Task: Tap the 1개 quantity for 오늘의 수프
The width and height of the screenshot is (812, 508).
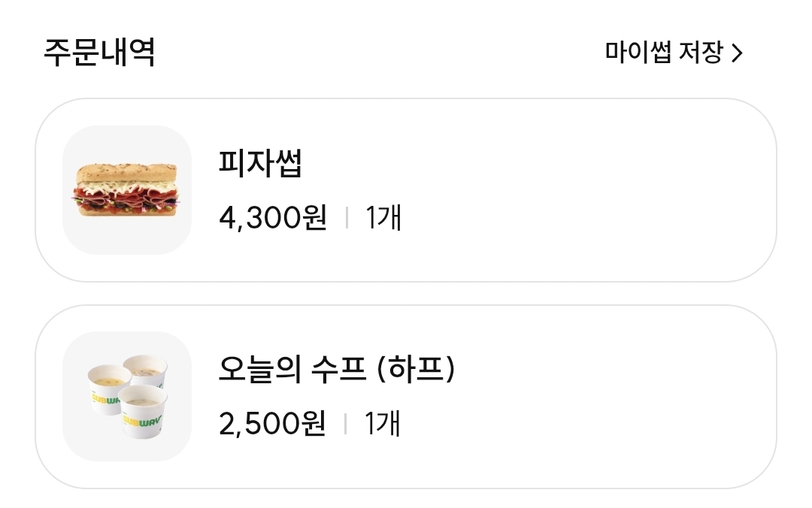Action: point(383,424)
